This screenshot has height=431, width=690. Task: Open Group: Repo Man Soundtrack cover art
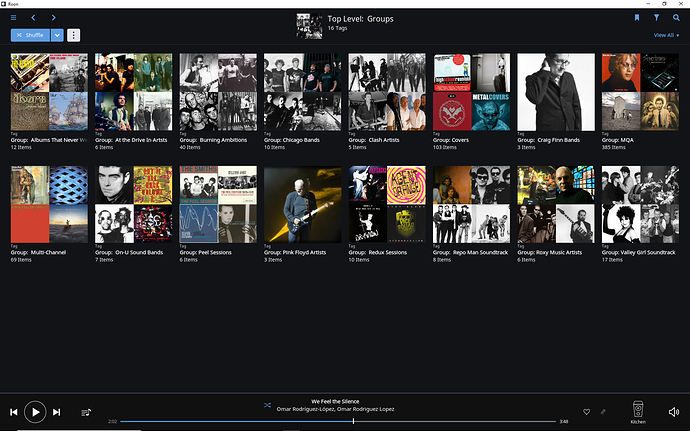tap(472, 204)
